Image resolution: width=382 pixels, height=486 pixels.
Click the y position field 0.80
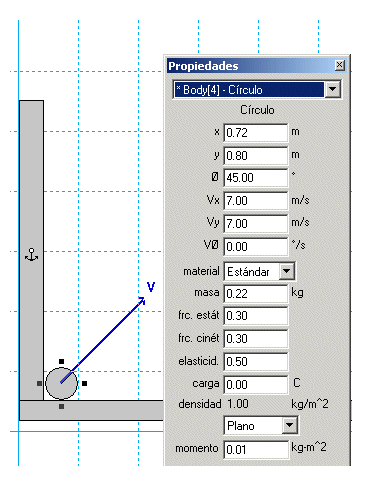[255, 155]
